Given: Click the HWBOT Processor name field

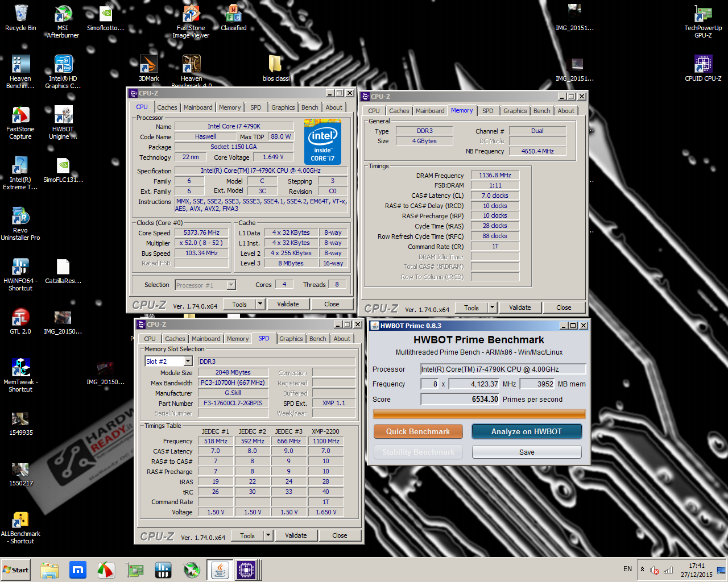Looking at the screenshot, I should (x=503, y=369).
